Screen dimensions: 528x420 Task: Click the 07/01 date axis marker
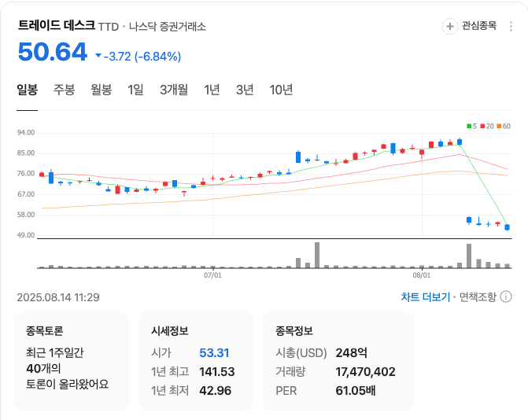(x=212, y=275)
